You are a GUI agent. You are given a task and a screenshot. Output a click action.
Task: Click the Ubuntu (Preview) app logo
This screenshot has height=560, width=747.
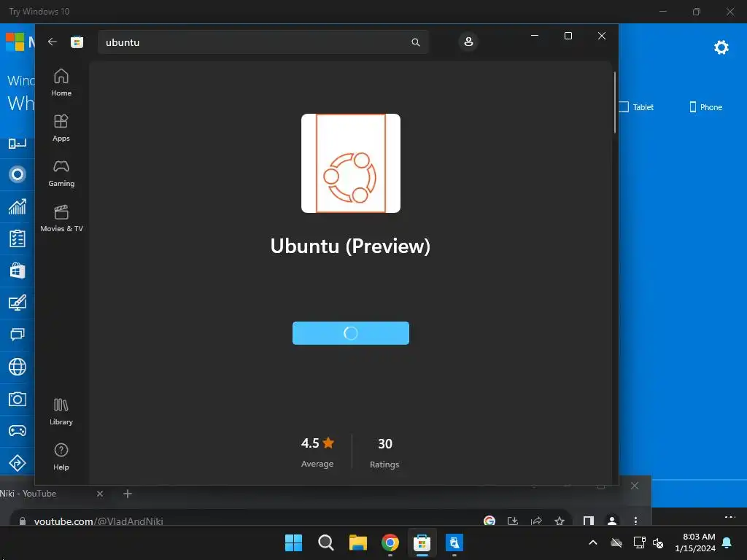click(x=351, y=163)
